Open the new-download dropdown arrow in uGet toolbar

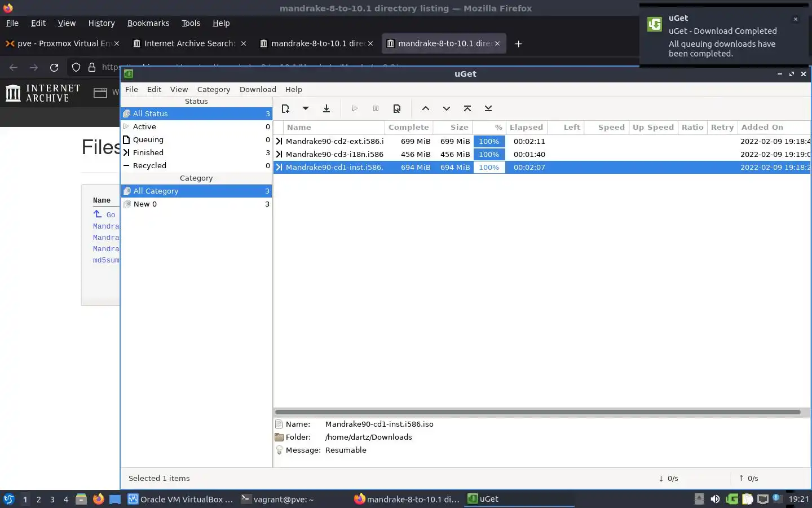306,108
